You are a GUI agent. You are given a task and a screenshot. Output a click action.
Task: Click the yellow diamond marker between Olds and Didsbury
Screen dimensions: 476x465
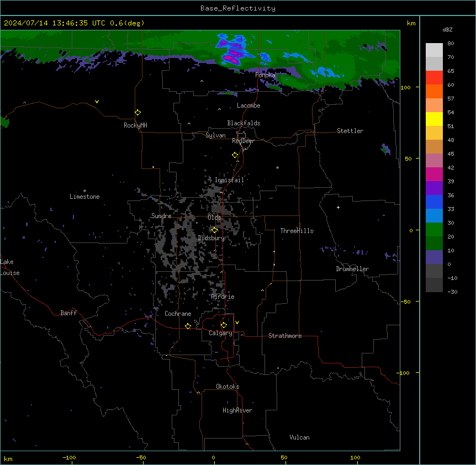[215, 230]
